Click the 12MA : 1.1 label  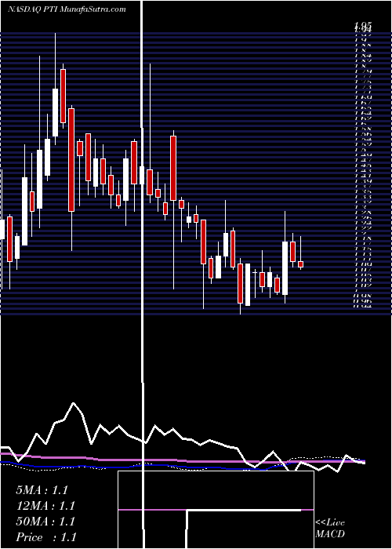[x=45, y=506]
